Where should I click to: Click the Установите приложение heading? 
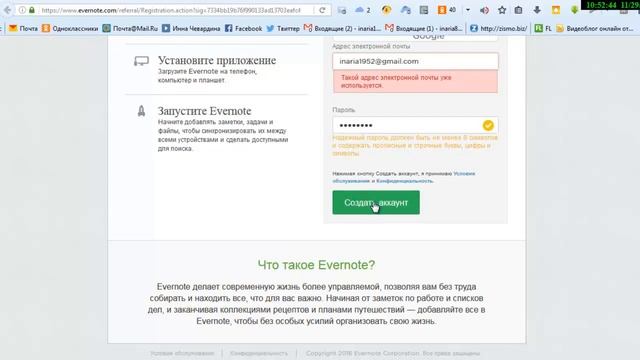coord(217,60)
